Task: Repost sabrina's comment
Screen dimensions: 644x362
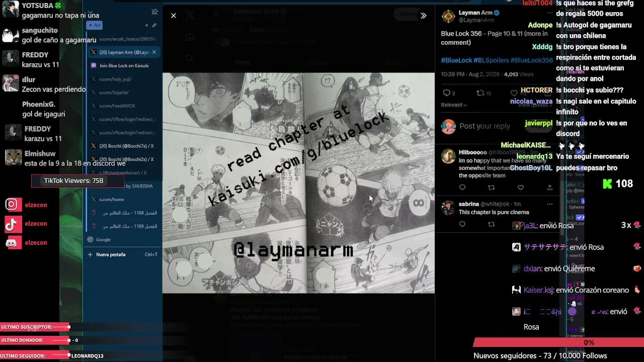Action: tap(492, 224)
